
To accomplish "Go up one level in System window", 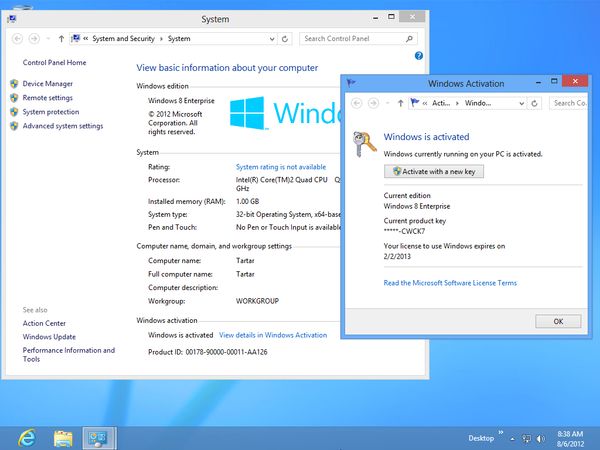I will point(62,39).
